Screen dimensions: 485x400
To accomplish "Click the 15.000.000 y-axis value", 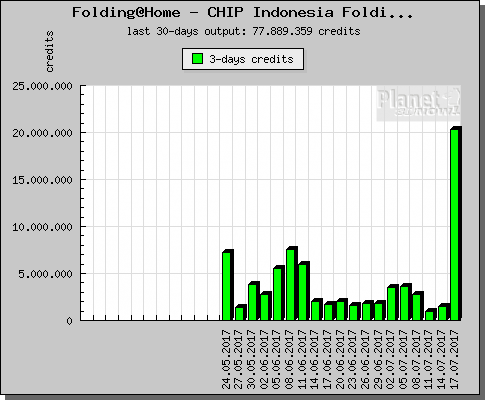I will point(42,180).
